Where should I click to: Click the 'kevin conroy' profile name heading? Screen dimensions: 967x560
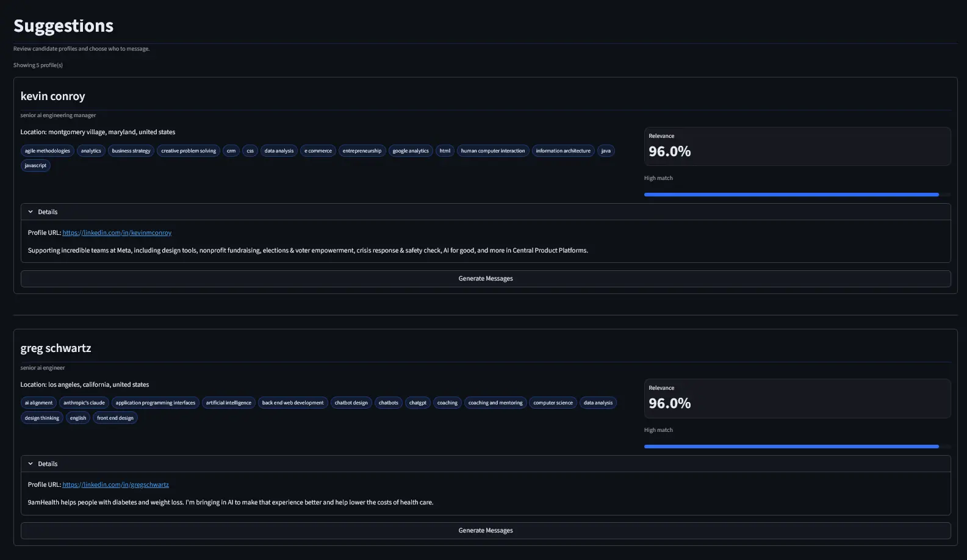(x=52, y=96)
